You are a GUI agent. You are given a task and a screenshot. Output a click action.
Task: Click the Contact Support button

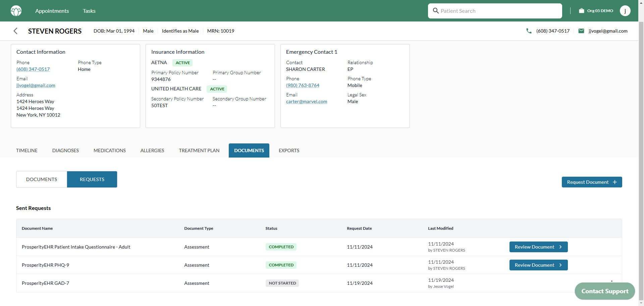click(604, 291)
